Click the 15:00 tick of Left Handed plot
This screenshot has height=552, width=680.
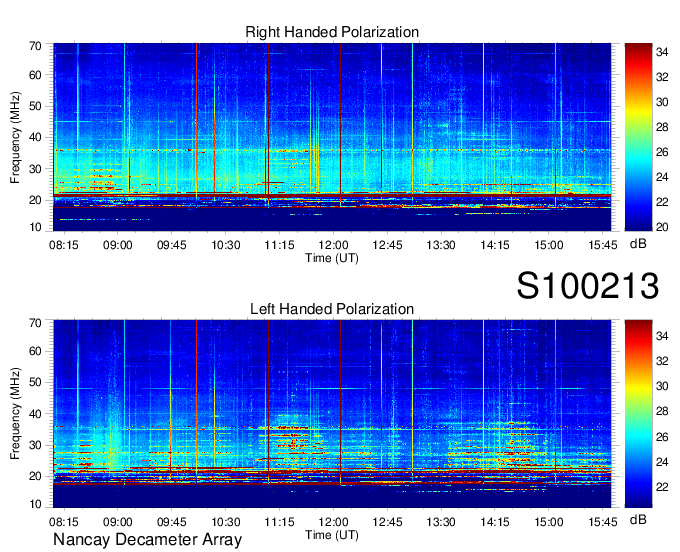pos(549,522)
